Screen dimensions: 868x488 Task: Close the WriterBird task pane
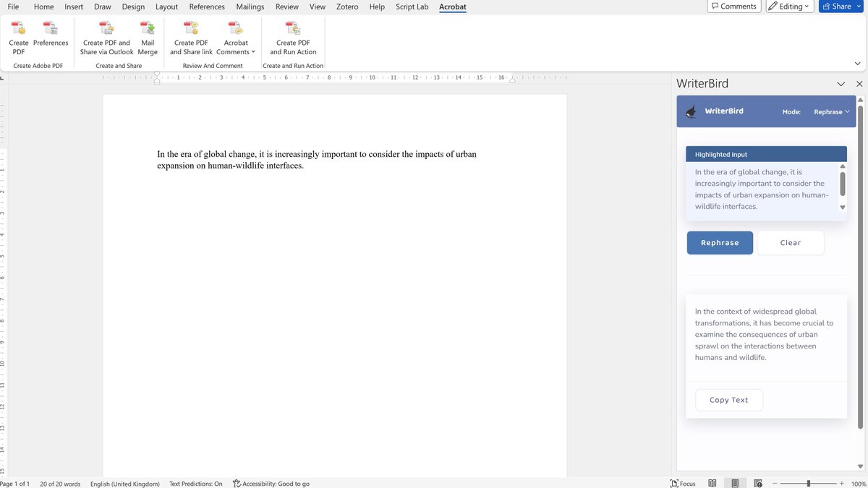pos(859,84)
